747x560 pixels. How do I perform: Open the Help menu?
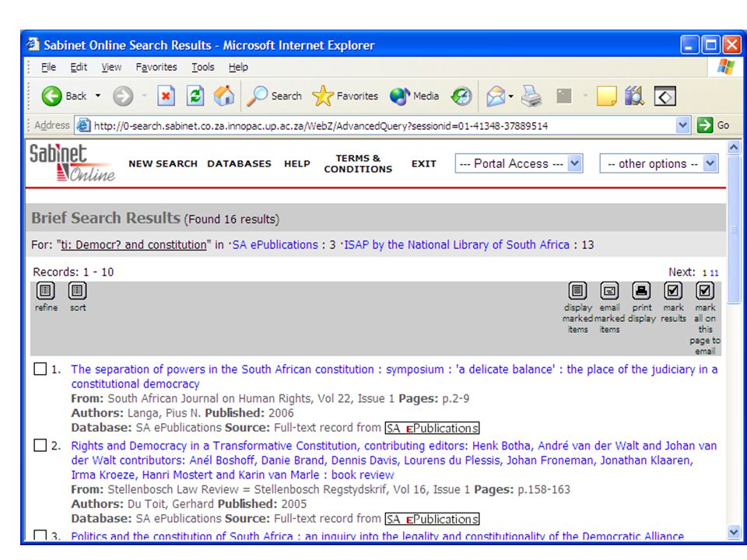pos(238,67)
